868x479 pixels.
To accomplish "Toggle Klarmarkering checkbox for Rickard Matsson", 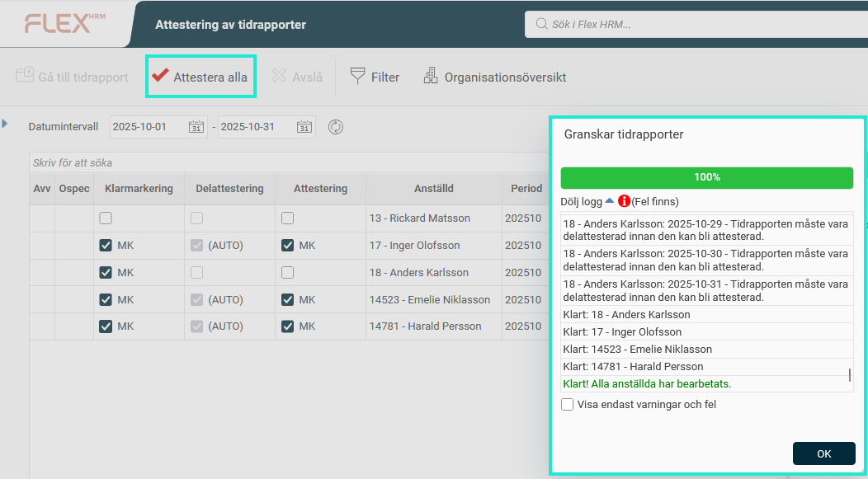I will tap(106, 218).
